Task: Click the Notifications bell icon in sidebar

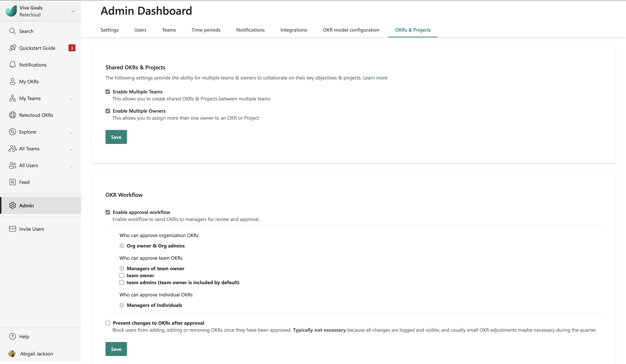Action: coord(12,65)
